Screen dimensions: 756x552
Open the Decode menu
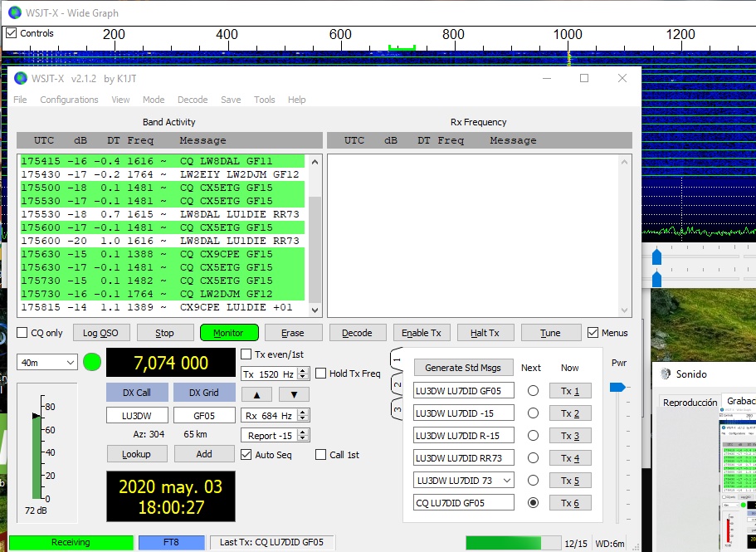tap(193, 100)
